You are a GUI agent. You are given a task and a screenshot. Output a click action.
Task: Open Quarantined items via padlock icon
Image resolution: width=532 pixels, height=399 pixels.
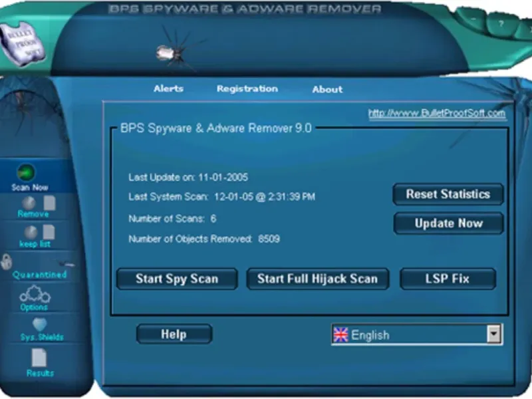pos(7,261)
